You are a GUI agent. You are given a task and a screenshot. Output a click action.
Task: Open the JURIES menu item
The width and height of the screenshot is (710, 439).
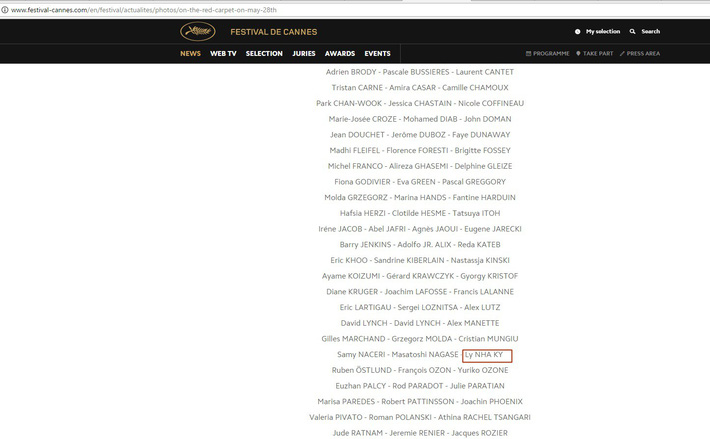click(x=304, y=53)
